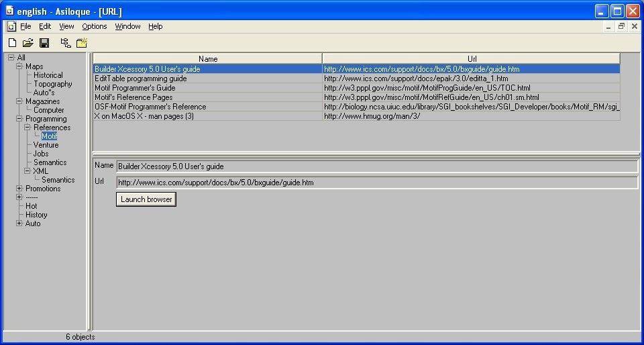Sort by the Url column header
Image resolution: width=644 pixels, height=345 pixels.
coord(472,59)
